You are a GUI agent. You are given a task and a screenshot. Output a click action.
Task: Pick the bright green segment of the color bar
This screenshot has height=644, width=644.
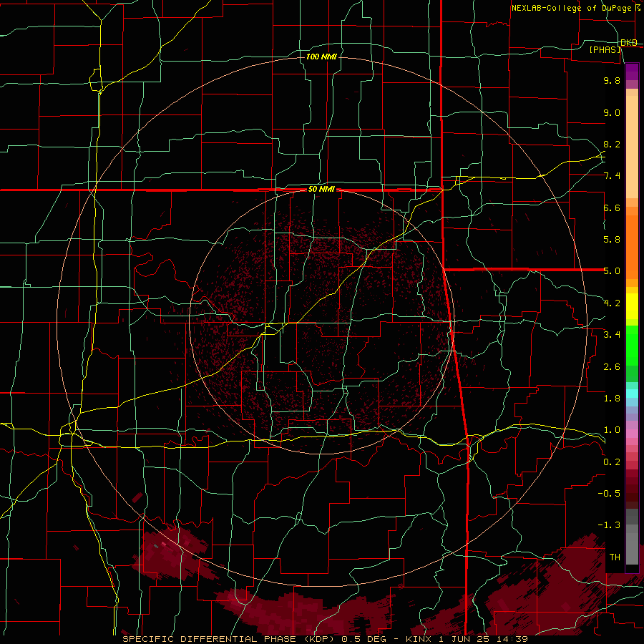(x=632, y=345)
